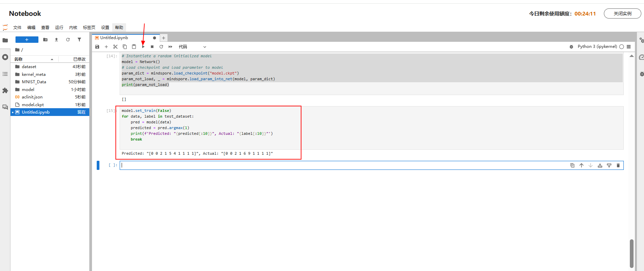
Task: Select the model folder
Action: [x=50, y=90]
